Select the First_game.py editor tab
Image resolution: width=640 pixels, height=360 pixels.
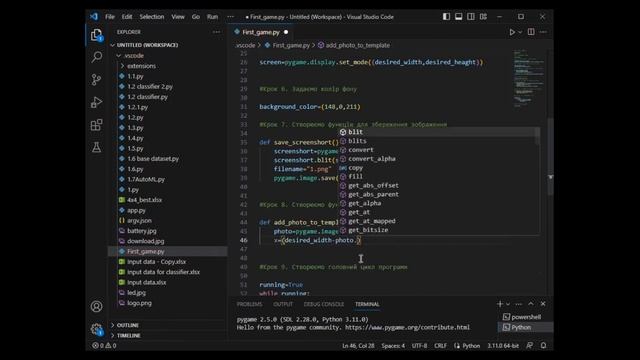point(261,32)
